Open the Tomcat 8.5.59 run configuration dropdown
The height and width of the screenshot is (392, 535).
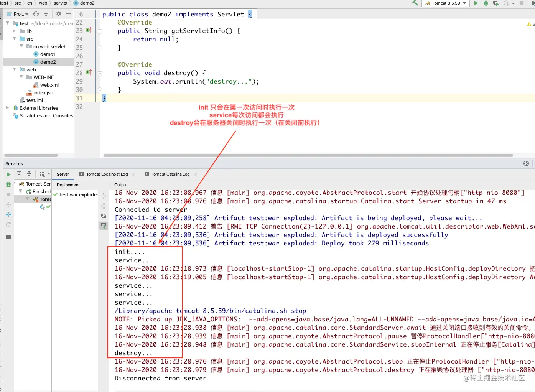click(446, 3)
